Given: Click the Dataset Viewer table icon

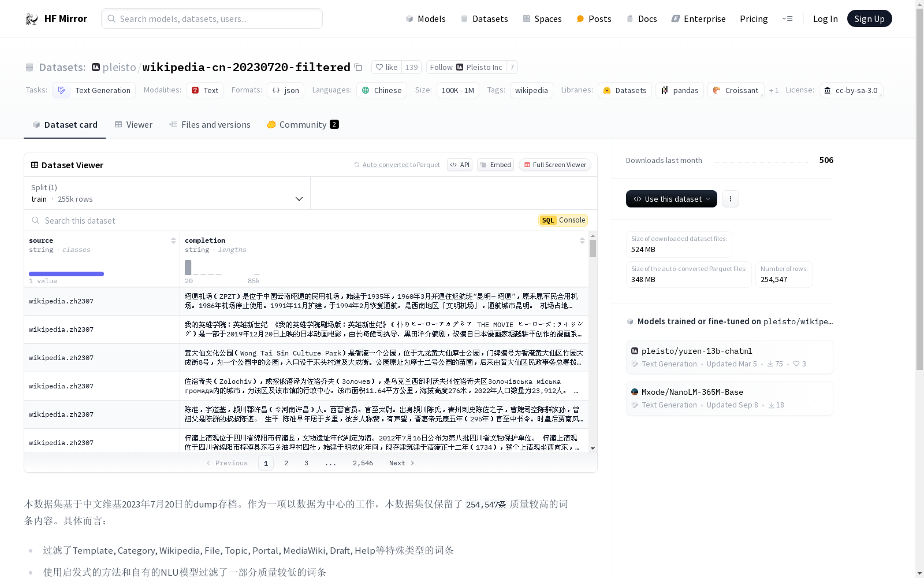Looking at the screenshot, I should point(35,165).
